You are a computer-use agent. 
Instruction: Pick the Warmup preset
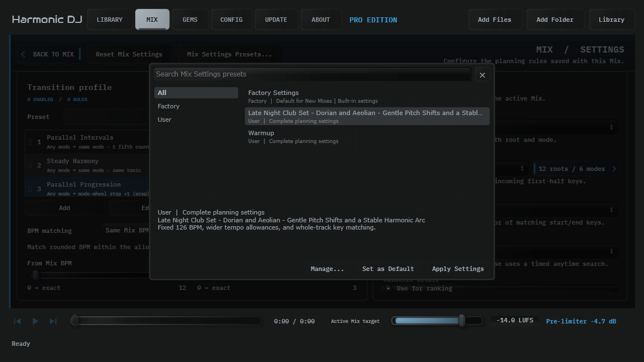point(367,137)
